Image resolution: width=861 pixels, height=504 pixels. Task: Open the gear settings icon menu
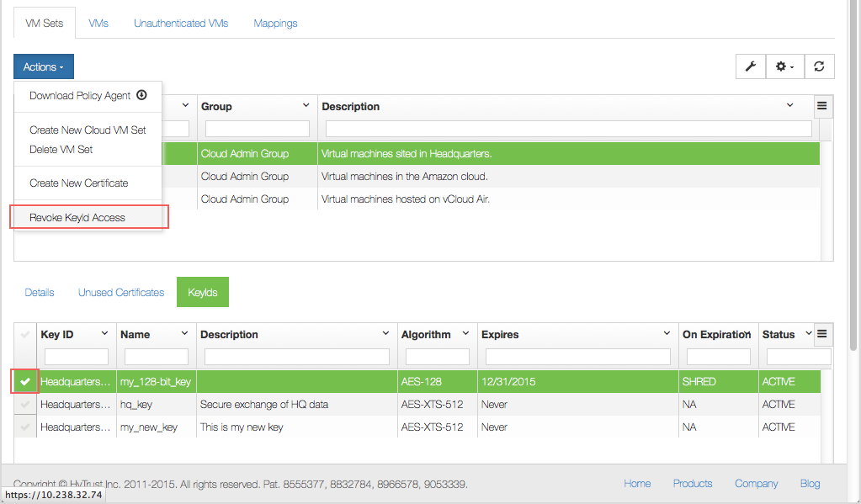coord(783,66)
